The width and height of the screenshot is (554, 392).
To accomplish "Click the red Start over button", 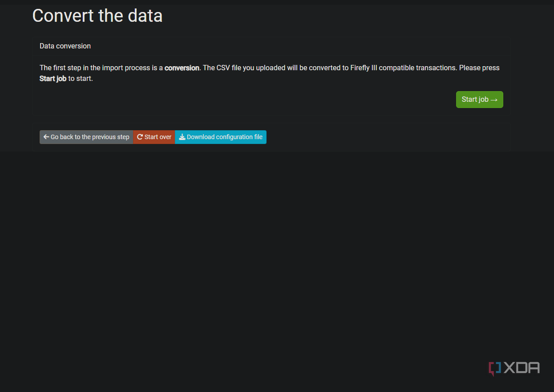I will 154,137.
